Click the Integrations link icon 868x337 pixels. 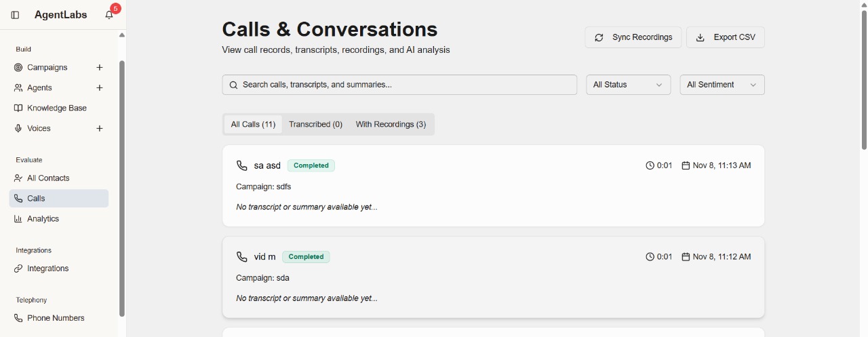(x=18, y=269)
